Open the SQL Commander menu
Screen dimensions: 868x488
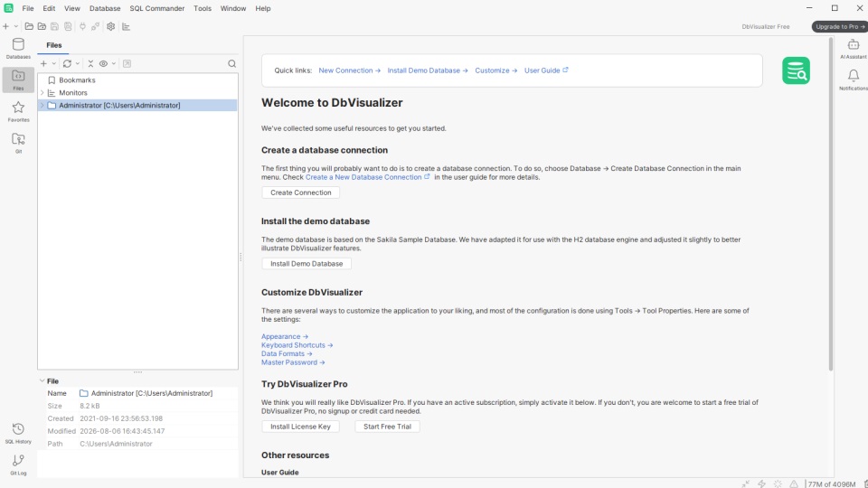tap(156, 8)
